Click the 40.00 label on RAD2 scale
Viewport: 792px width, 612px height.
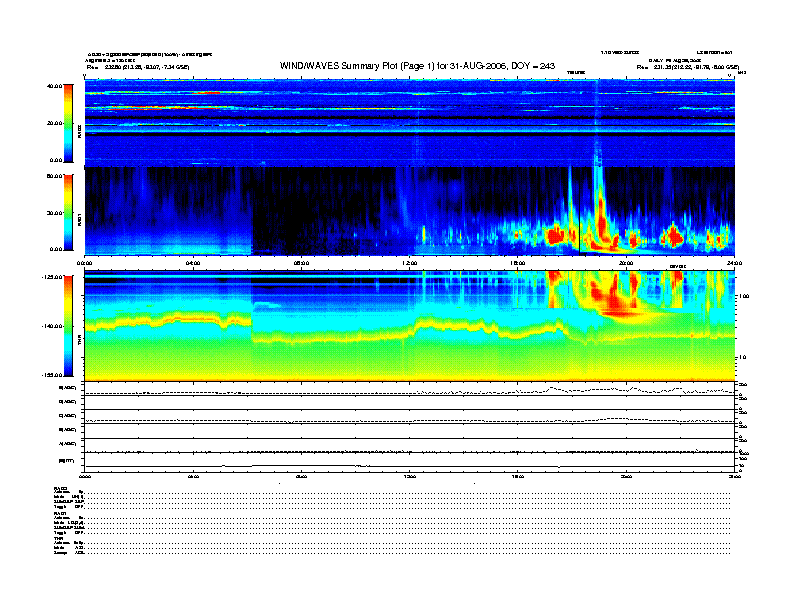point(55,86)
